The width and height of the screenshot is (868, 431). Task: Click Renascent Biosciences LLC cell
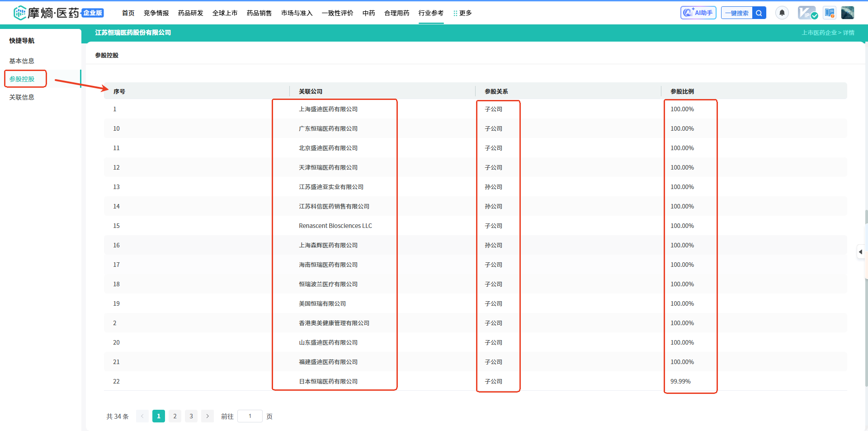335,226
